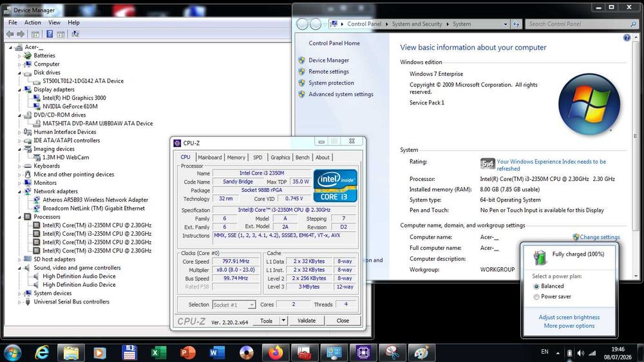
Task: Collapse the Disk drives node
Action: click(x=19, y=73)
